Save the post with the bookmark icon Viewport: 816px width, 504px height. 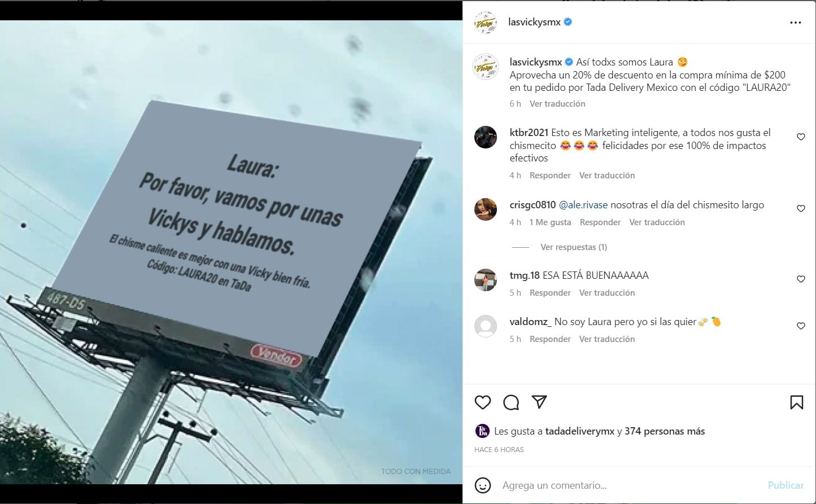tap(797, 402)
